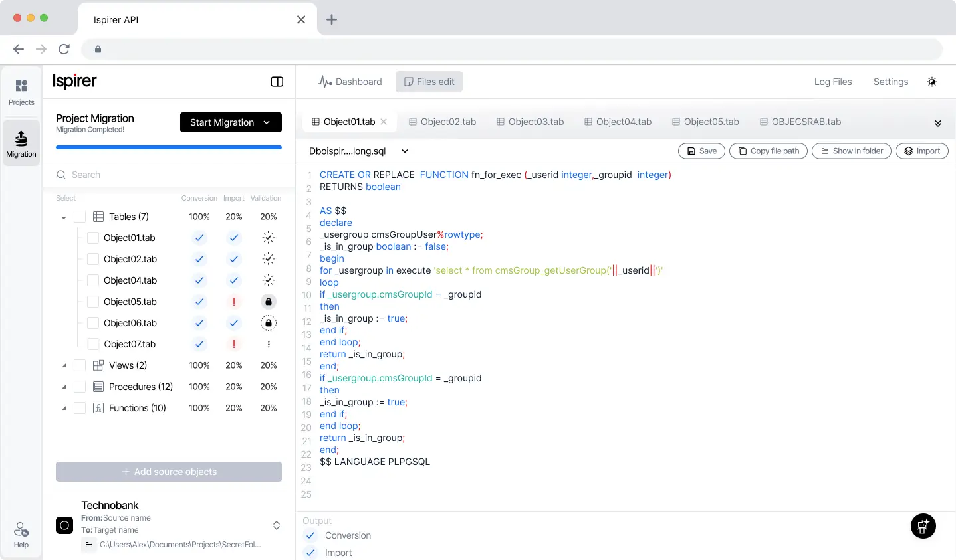Switch to the Object02.tab file tab

tap(442, 122)
